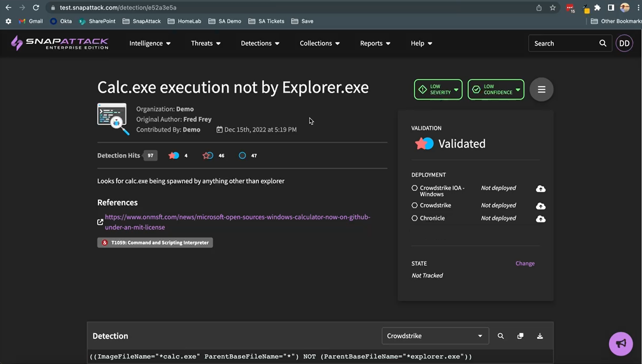
Task: Select the Crowdstrike deployment radio button
Action: click(x=414, y=205)
